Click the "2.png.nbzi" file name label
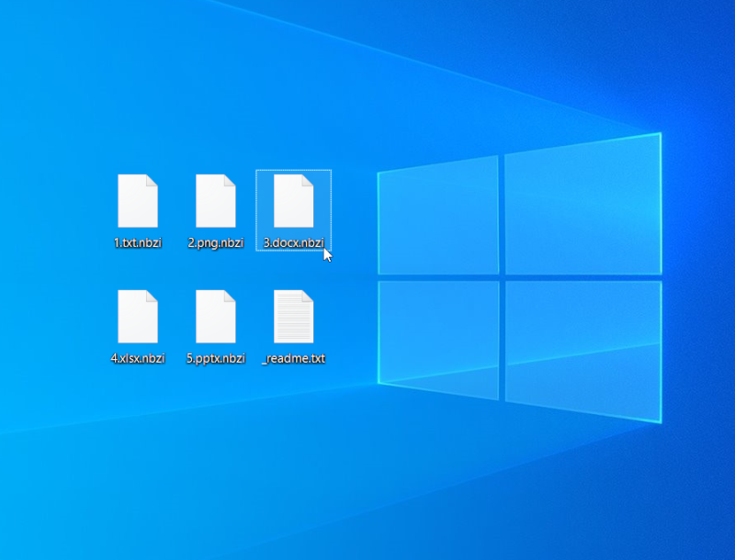Screen dimensions: 735x560 pyautogui.click(x=216, y=242)
